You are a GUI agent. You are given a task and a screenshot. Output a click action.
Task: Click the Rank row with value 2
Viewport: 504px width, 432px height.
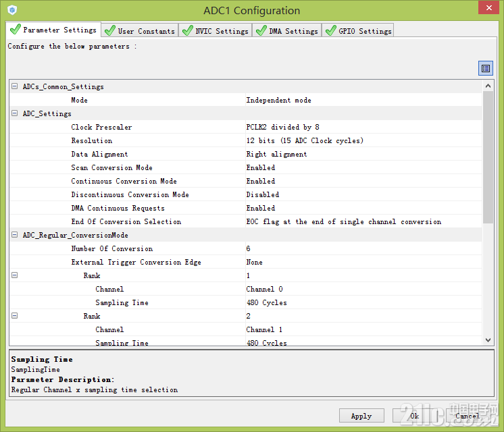pos(246,316)
